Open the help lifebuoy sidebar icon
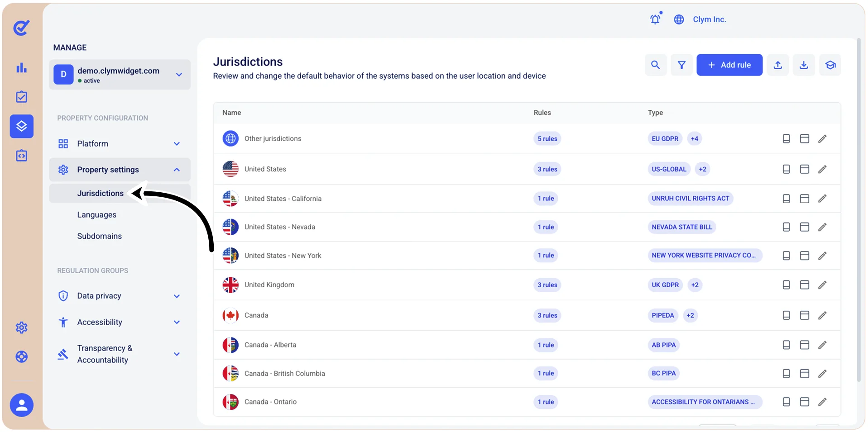 pos(21,357)
